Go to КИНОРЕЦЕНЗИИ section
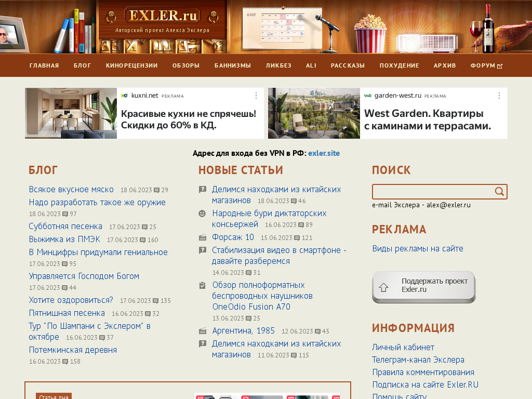This screenshot has width=532, height=399. pyautogui.click(x=131, y=65)
